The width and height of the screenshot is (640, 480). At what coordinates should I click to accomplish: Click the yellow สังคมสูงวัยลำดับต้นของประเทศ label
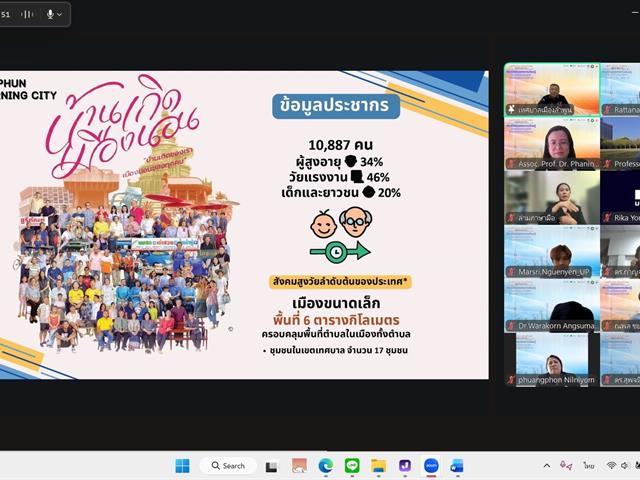coord(340,282)
